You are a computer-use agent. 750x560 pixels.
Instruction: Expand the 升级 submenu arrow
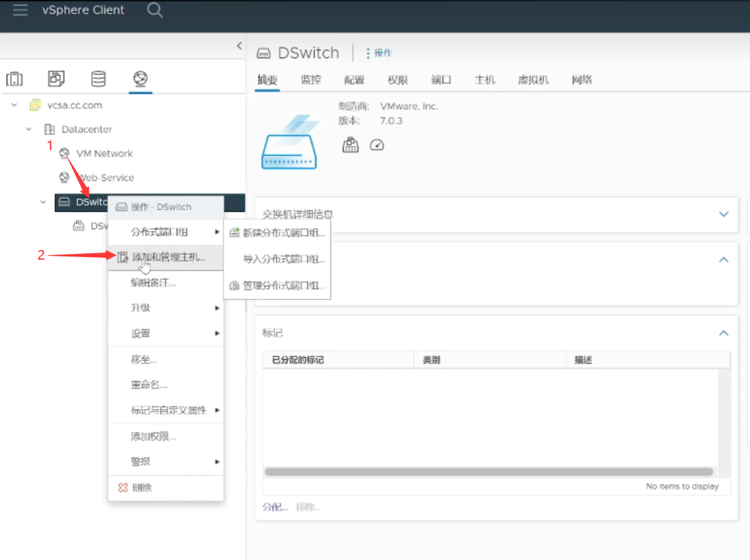pyautogui.click(x=217, y=308)
